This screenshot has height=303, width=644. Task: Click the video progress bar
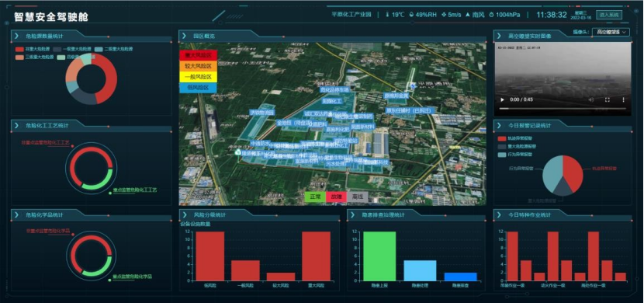(x=563, y=109)
